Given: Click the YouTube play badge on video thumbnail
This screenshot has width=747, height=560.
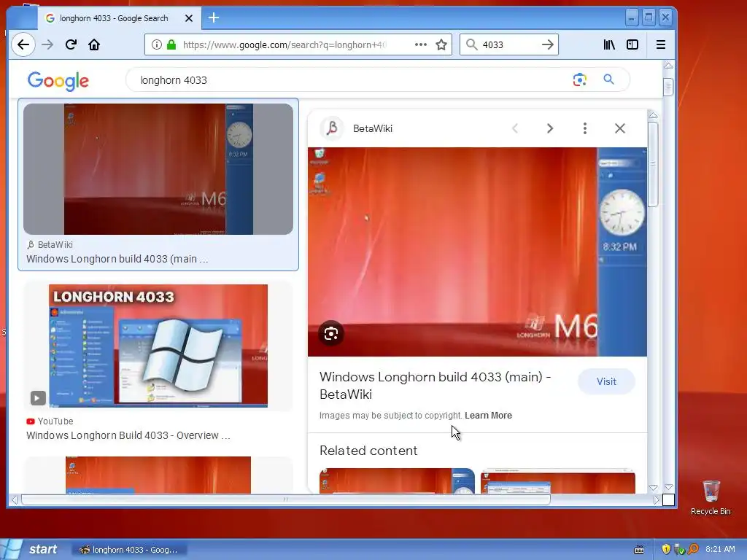Looking at the screenshot, I should (x=38, y=397).
